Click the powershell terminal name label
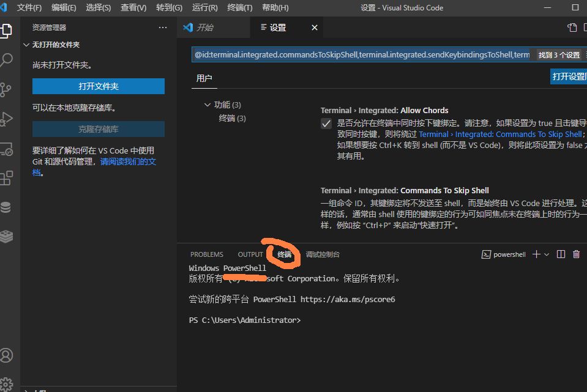 (x=509, y=255)
